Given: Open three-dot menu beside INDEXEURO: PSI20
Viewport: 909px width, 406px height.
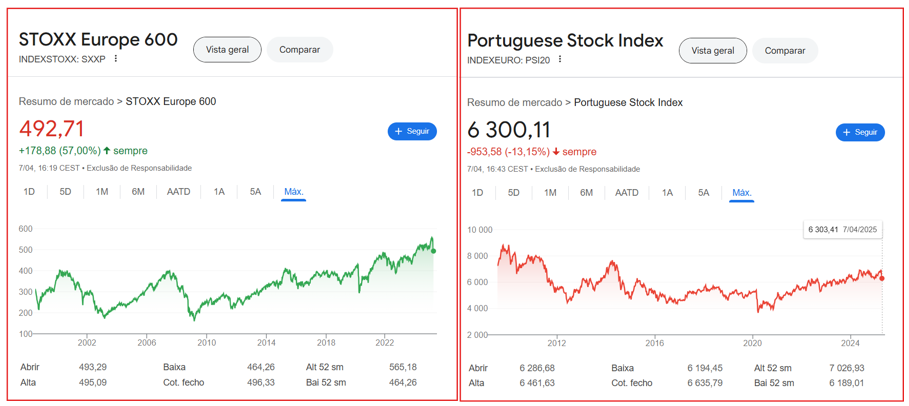Looking at the screenshot, I should click(560, 59).
